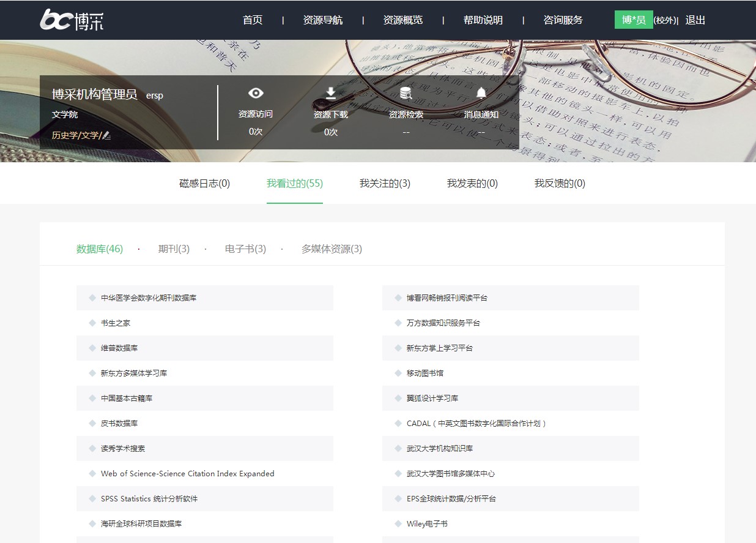
Task: Click the bell icon for 消息通知
Action: pyautogui.click(x=481, y=93)
